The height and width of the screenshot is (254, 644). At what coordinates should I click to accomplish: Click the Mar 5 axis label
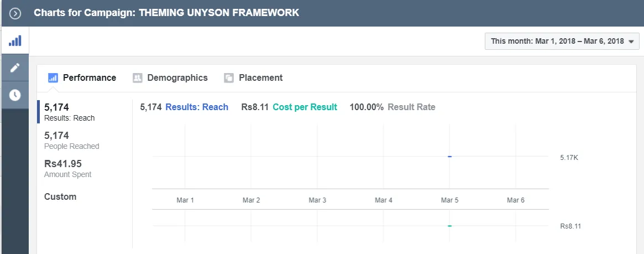click(450, 200)
